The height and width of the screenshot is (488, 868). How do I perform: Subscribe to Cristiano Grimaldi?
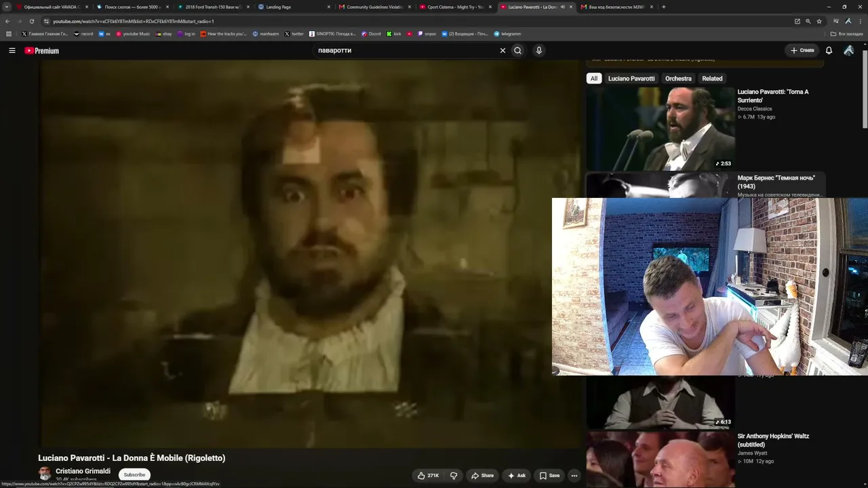(x=134, y=474)
